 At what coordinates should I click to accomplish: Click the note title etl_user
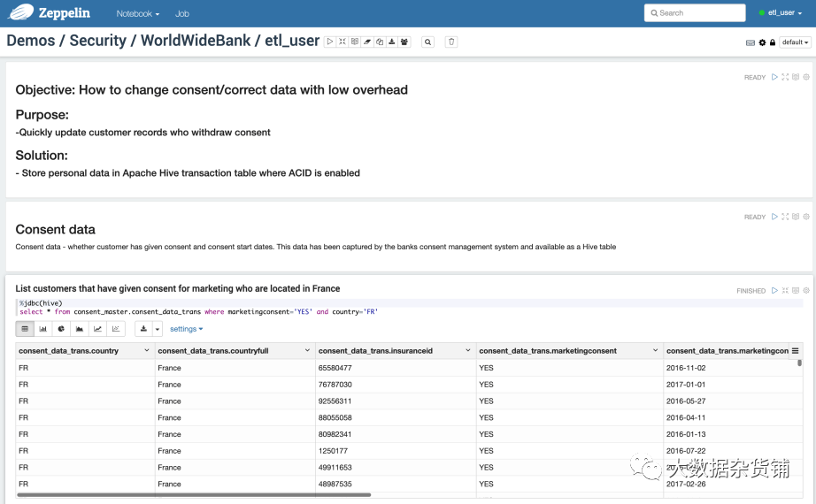click(x=292, y=41)
